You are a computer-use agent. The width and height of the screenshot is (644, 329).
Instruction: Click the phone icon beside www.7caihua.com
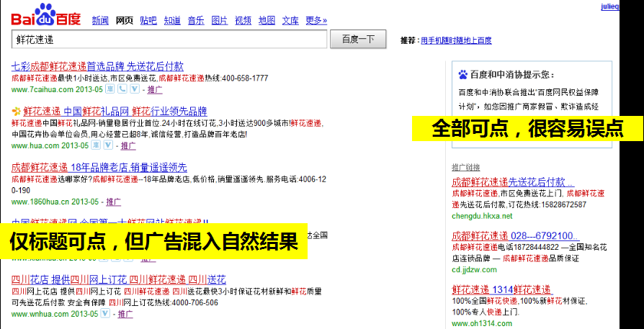tap(122, 89)
